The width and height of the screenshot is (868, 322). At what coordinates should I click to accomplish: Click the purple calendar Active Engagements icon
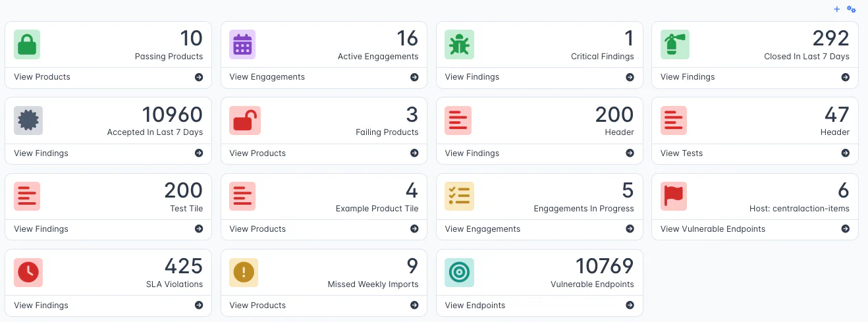[243, 44]
